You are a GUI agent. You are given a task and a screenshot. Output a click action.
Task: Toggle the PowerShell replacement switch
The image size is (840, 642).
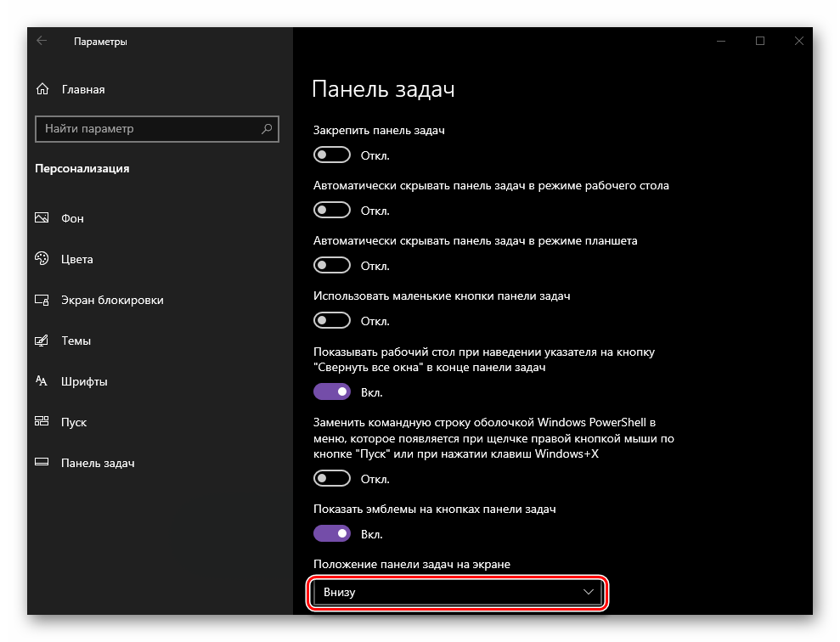click(x=332, y=479)
